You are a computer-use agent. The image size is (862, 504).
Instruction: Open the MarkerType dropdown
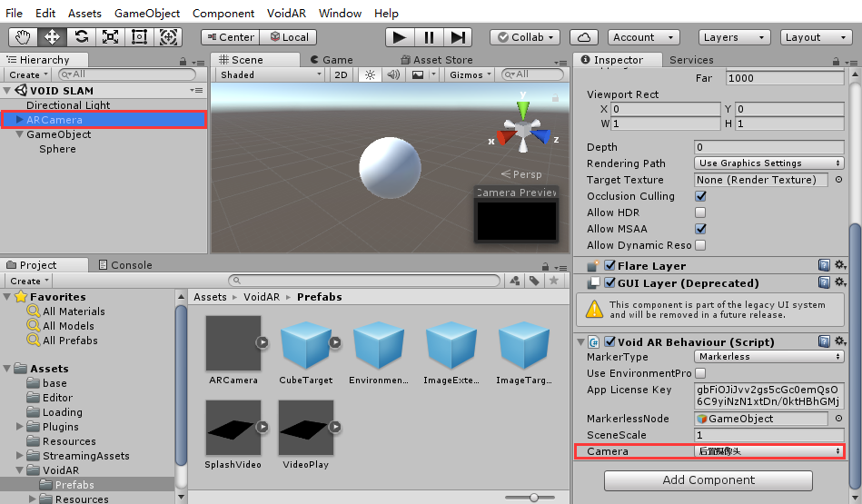click(768, 357)
